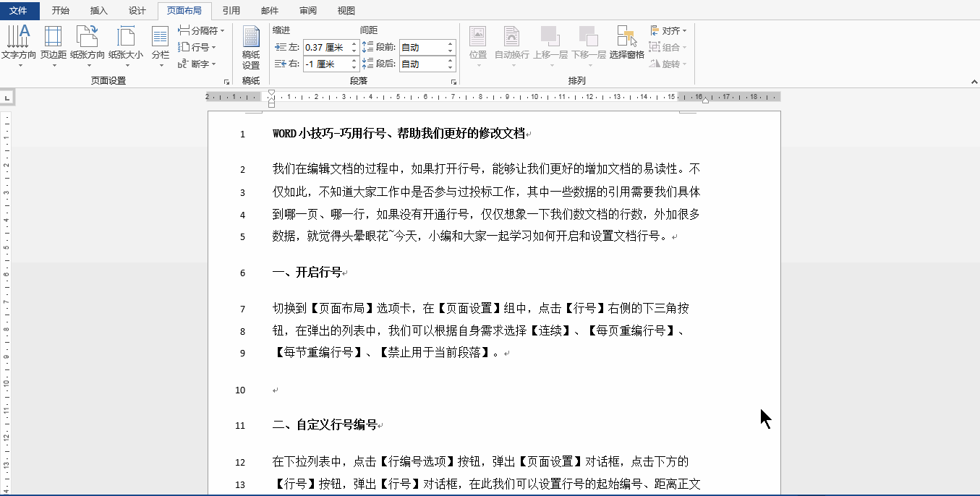Switch to the 引用 ribbon tab

tap(233, 10)
